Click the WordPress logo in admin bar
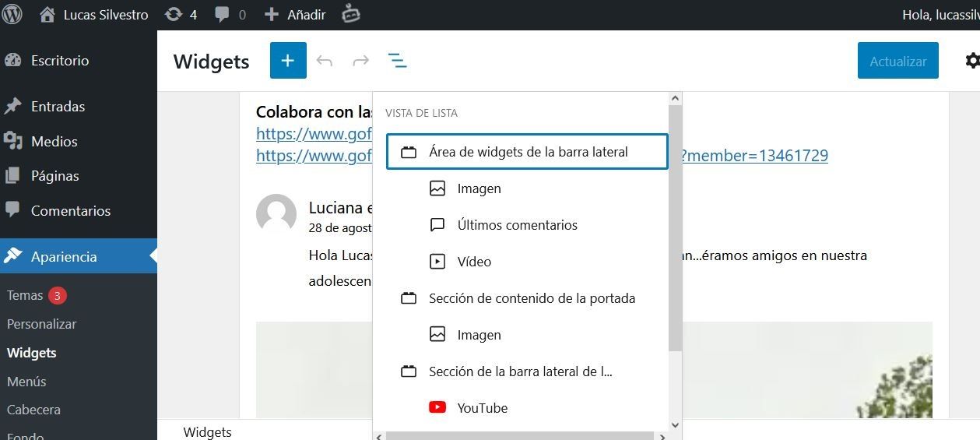Screen dimensions: 980x440 click(12, 14)
